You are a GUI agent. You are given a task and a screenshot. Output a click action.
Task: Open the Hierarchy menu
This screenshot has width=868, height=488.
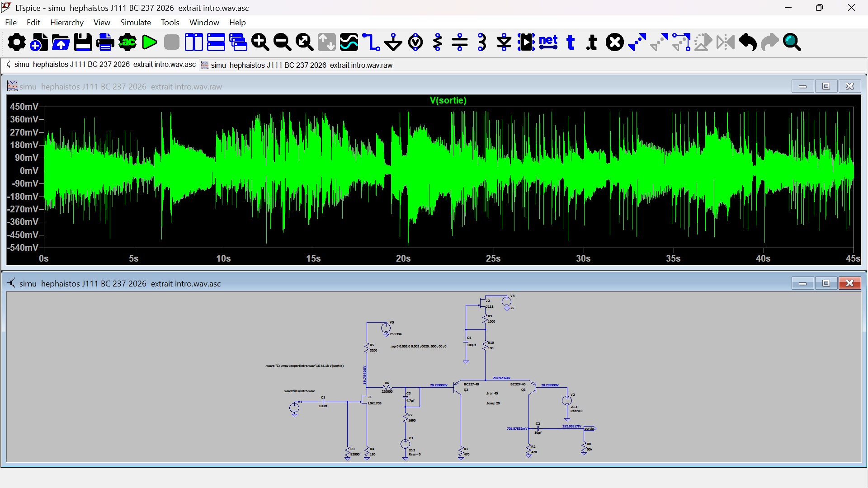pos(67,23)
